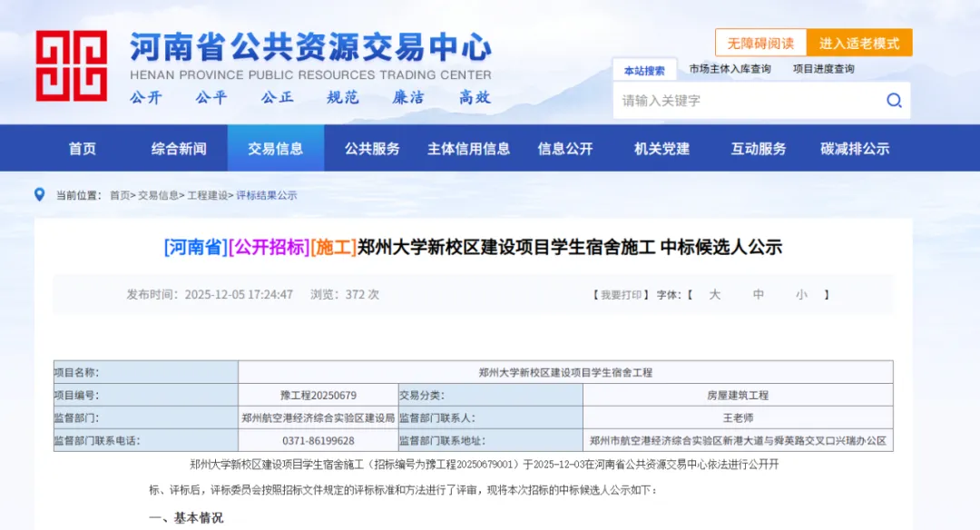Viewport: 980px width, 530px height.
Task: Click the 交易分类: label cell
Action: tap(491, 396)
